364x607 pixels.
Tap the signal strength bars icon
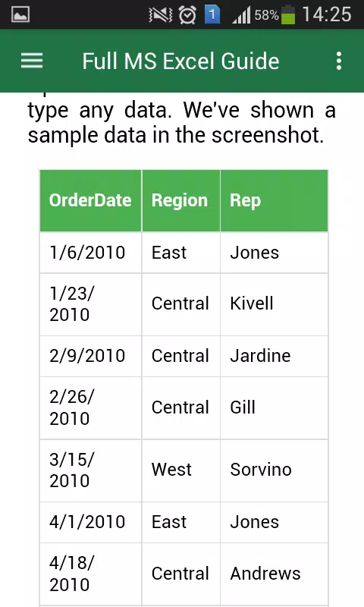[x=241, y=15]
